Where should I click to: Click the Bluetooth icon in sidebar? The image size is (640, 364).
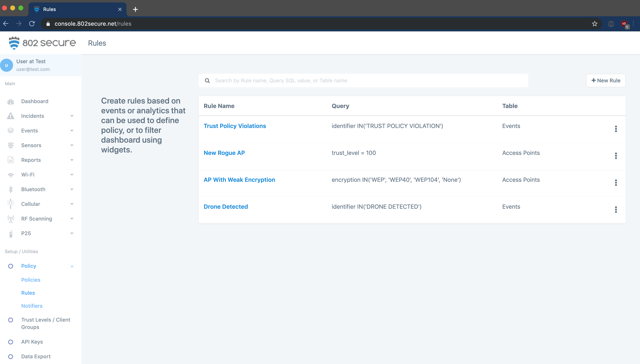pyautogui.click(x=11, y=190)
